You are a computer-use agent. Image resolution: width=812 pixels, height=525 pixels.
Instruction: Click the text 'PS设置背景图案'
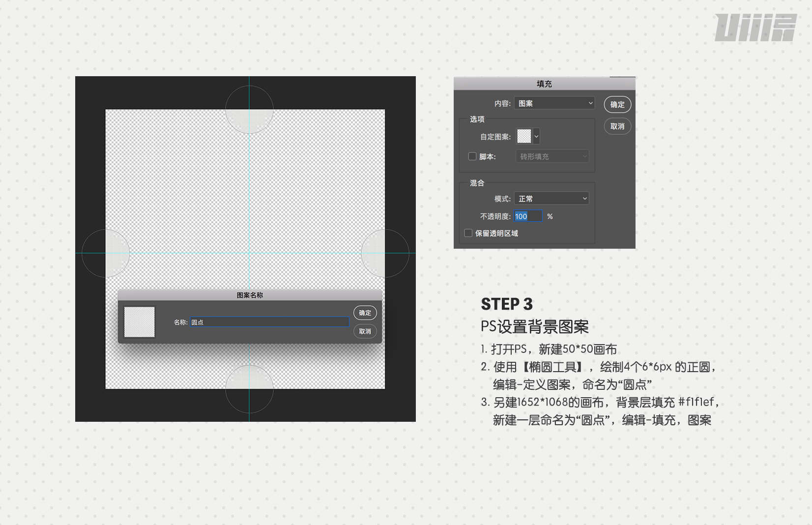point(535,327)
